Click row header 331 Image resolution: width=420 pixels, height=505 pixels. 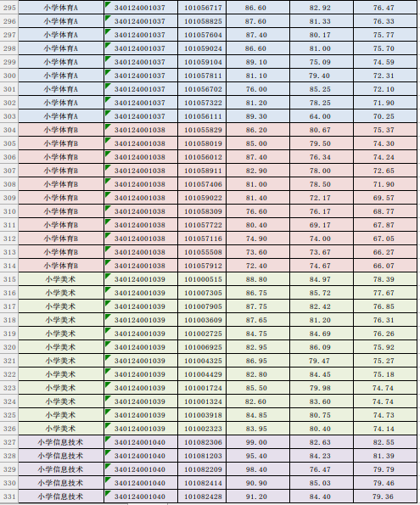point(9,497)
